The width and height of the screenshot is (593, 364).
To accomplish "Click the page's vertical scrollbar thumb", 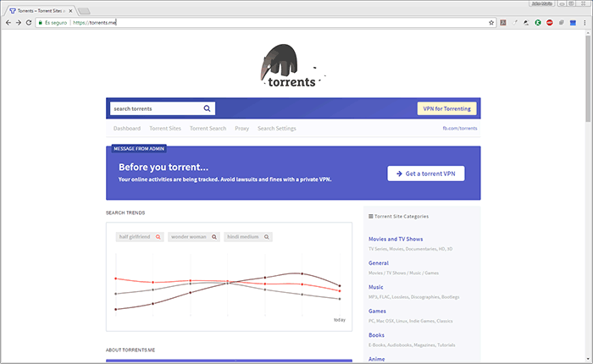I will coord(588,79).
